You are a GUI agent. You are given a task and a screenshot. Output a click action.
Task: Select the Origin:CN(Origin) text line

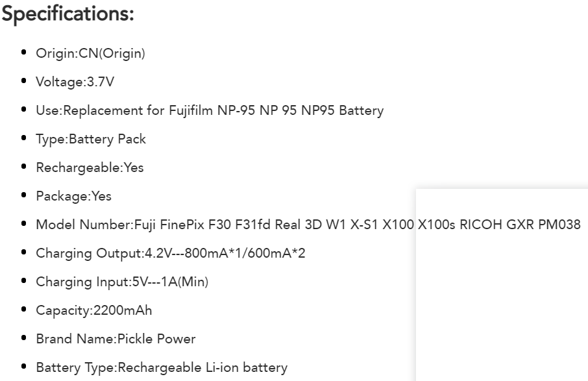(x=90, y=53)
